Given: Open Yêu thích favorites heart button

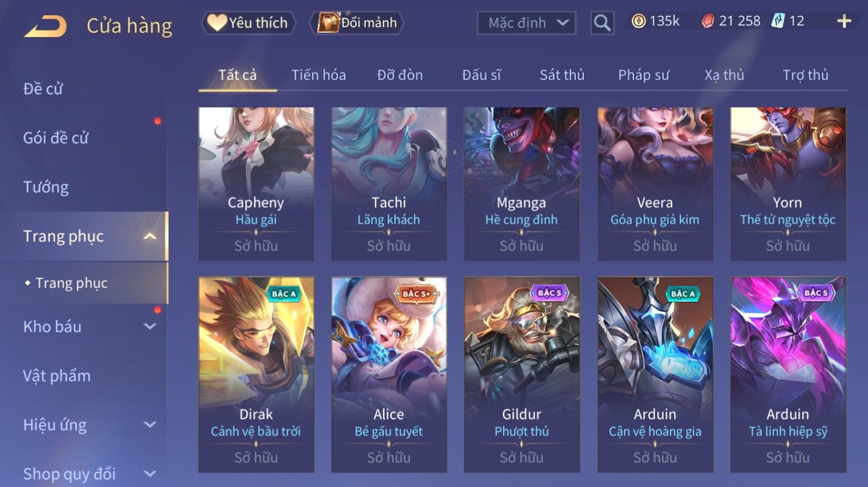Looking at the screenshot, I should (x=248, y=23).
